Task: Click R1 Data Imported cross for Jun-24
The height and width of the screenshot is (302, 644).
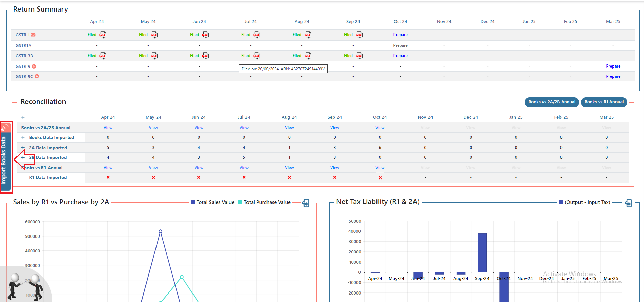Action: pyautogui.click(x=199, y=177)
